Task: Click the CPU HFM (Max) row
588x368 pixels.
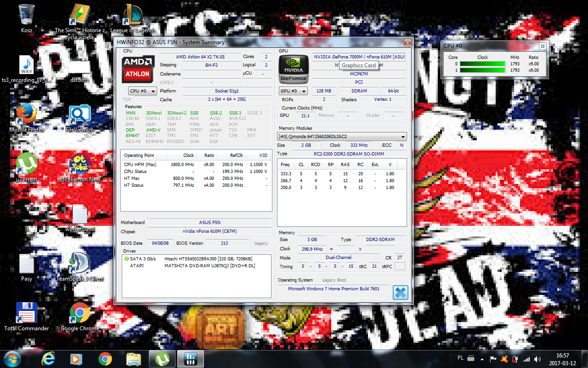Action: pyautogui.click(x=196, y=164)
